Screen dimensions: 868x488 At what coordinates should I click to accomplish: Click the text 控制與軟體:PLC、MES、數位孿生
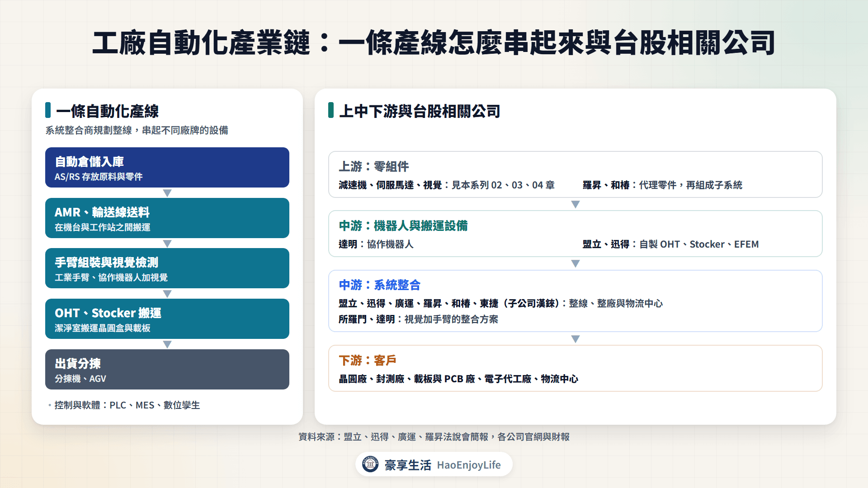tap(127, 405)
